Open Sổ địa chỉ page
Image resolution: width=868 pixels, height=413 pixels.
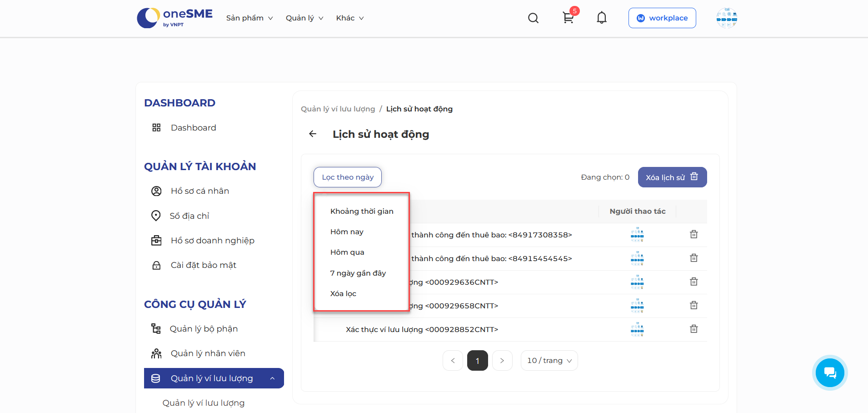pos(190,216)
